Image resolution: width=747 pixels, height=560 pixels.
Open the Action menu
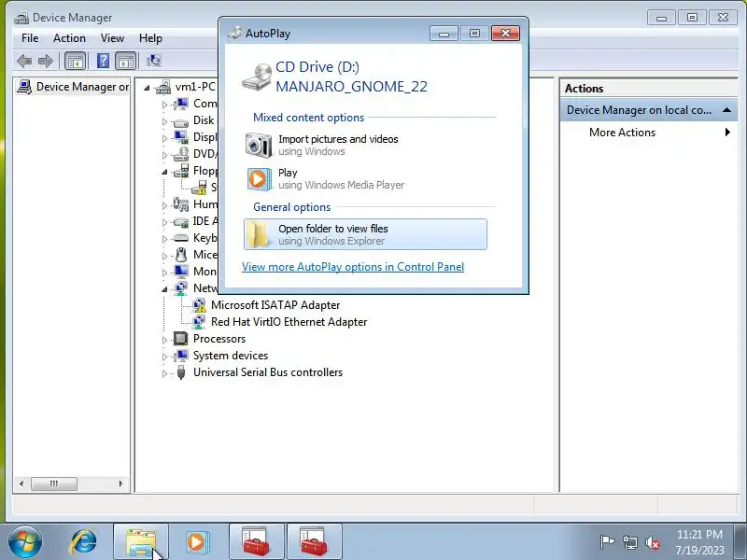69,38
